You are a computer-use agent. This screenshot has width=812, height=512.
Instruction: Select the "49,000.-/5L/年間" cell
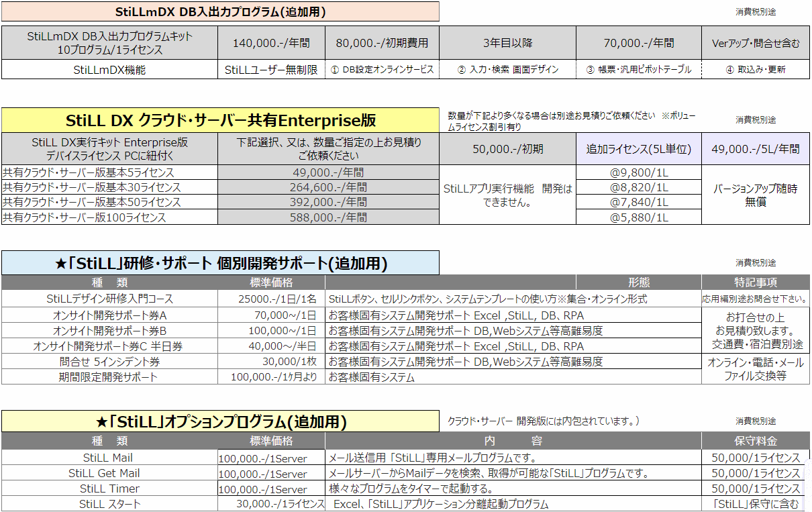pos(756,149)
